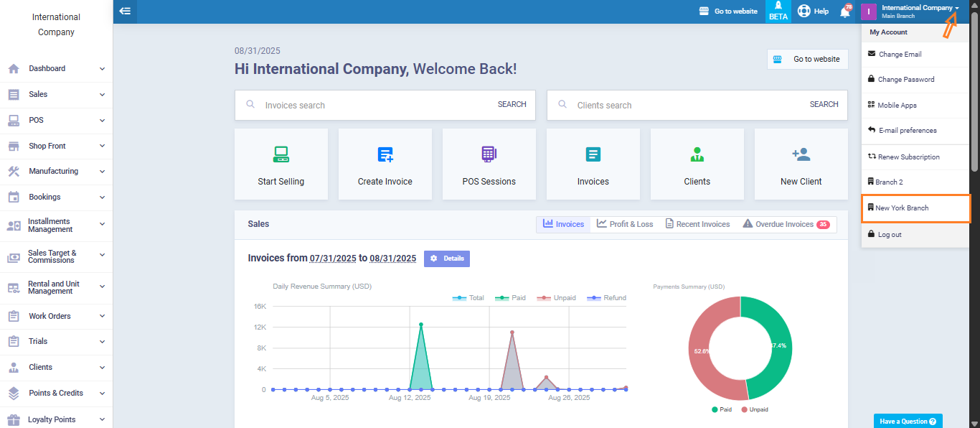Toggle the Total series in chart legend
The width and height of the screenshot is (980, 428).
468,298
